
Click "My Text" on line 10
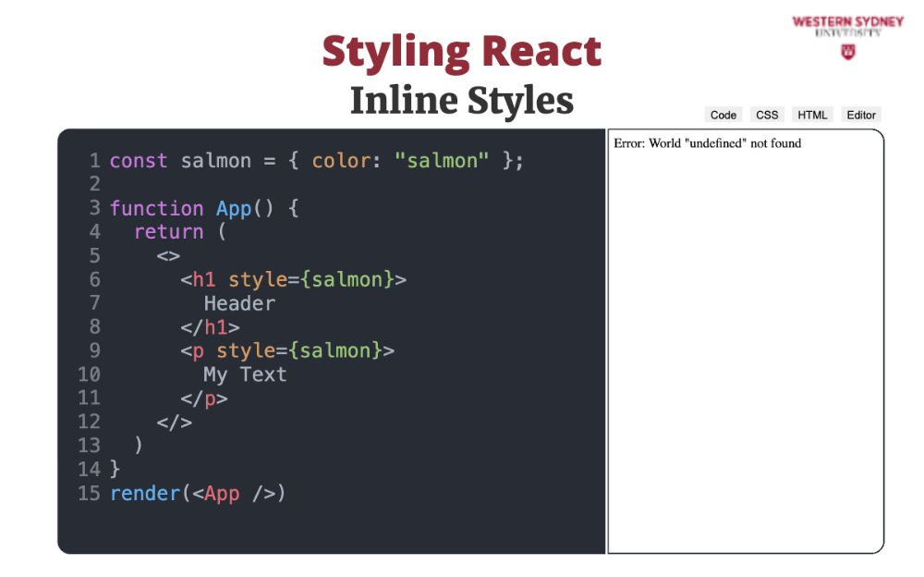(x=245, y=374)
